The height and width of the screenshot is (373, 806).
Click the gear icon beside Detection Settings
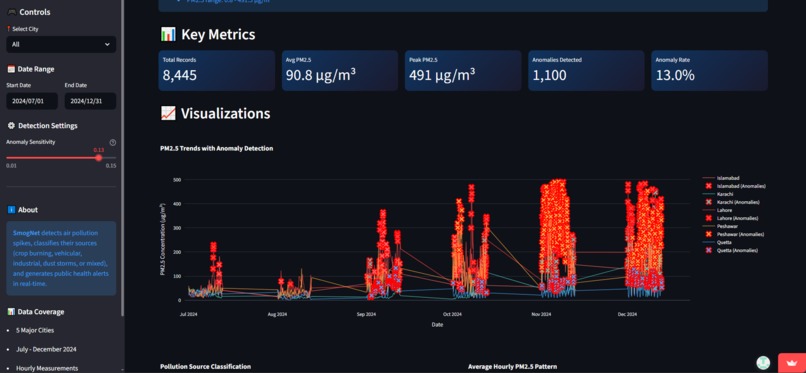11,125
